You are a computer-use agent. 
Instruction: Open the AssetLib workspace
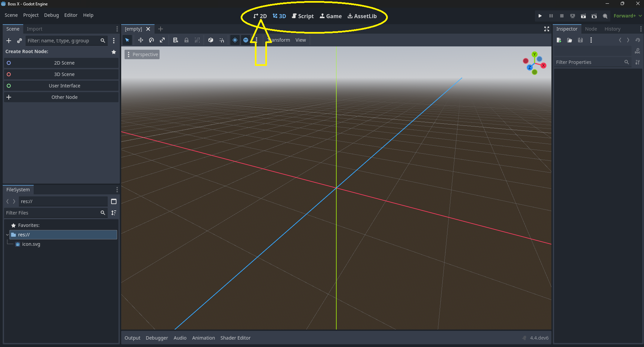[362, 16]
